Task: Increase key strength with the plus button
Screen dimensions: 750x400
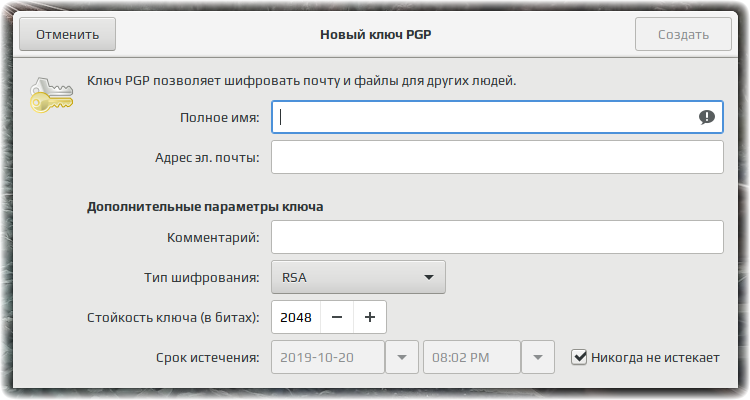Action: coord(370,317)
